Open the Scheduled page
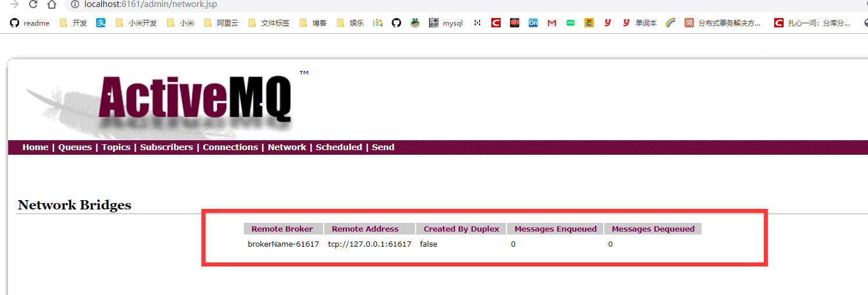The height and width of the screenshot is (295, 868). (339, 147)
